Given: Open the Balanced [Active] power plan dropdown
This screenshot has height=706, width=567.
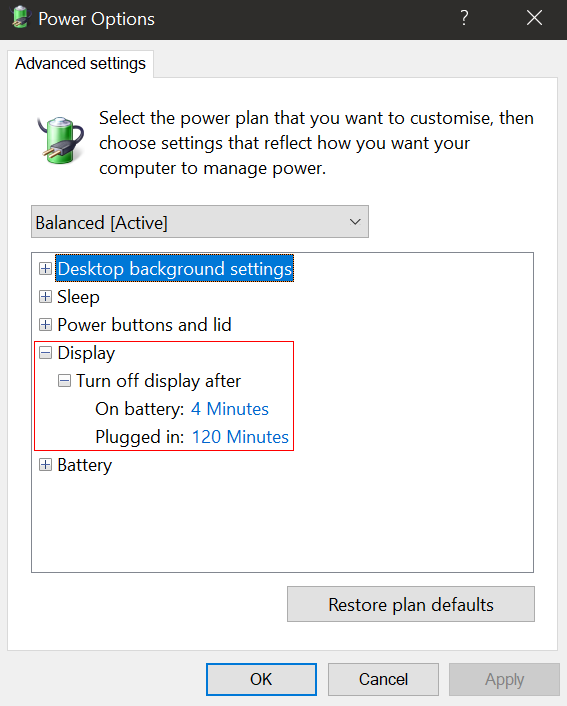Looking at the screenshot, I should pos(200,222).
